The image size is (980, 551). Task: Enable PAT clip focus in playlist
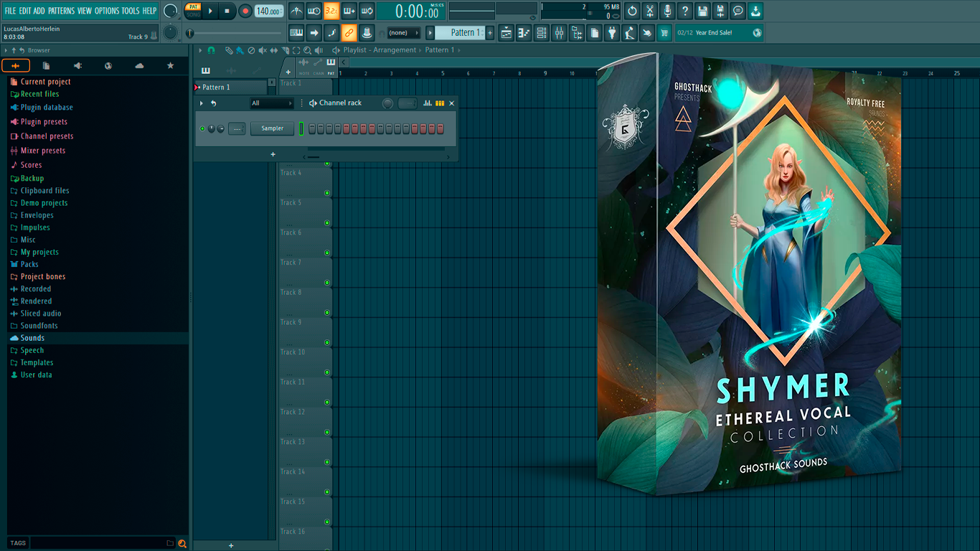(331, 66)
